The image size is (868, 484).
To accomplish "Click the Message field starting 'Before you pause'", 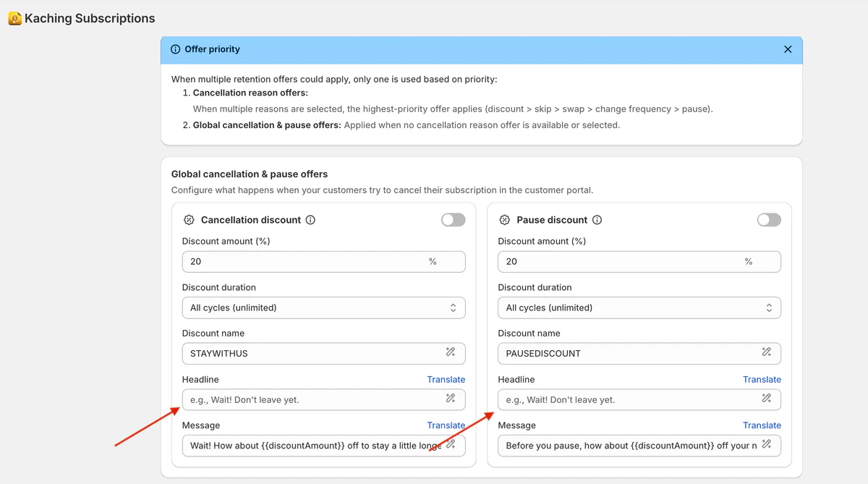I will click(x=639, y=446).
